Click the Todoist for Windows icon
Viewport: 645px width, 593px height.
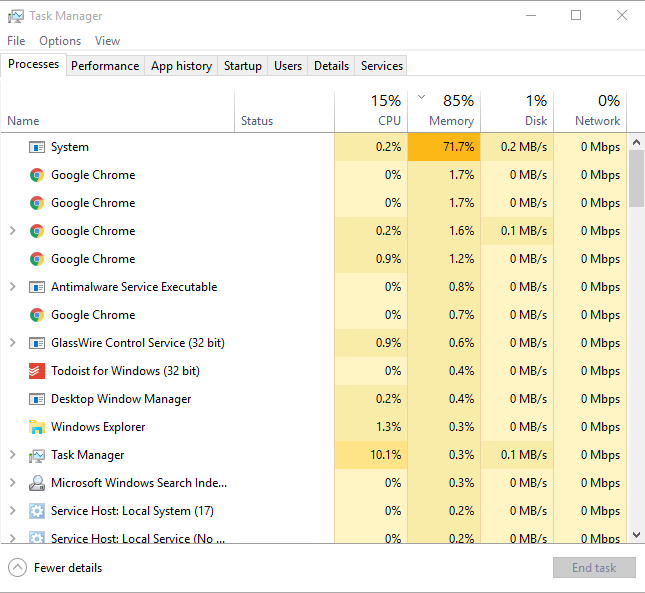coord(37,371)
